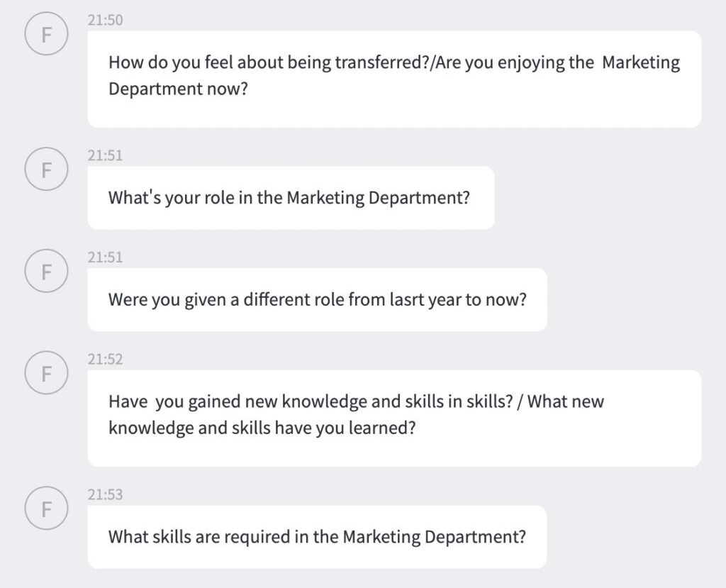The width and height of the screenshot is (726, 588).
Task: Click the F avatar beside the 21:50 message
Action: [x=46, y=34]
